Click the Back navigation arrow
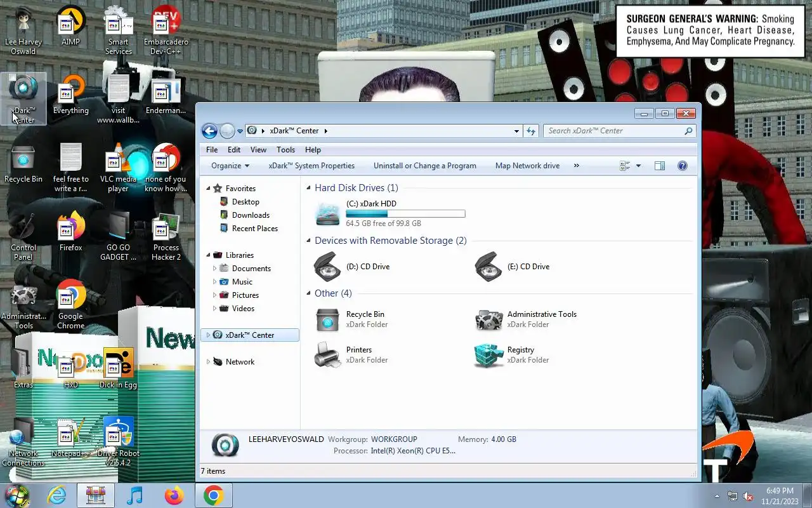Image resolution: width=812 pixels, height=508 pixels. coord(209,131)
